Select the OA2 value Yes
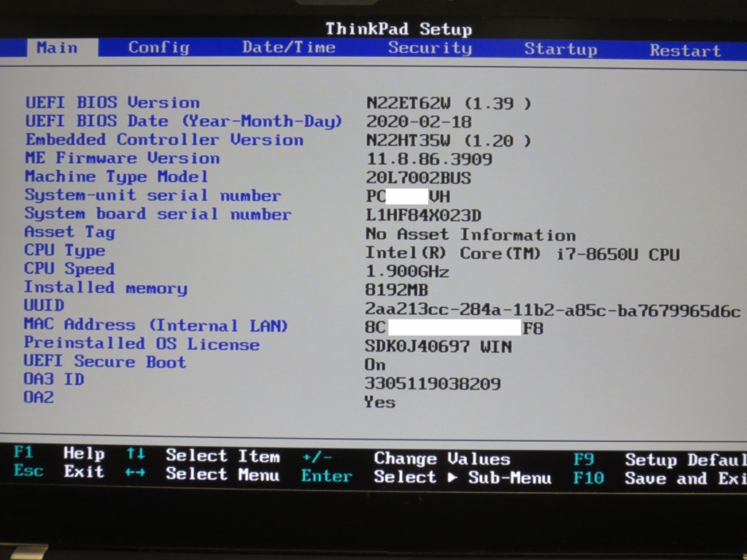Screen dimensions: 747x560 [x=379, y=402]
